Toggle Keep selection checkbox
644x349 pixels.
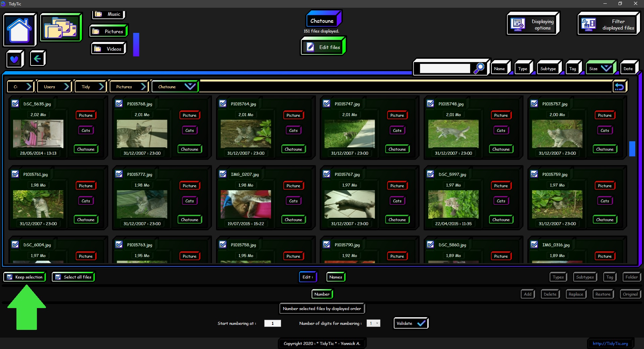click(10, 277)
